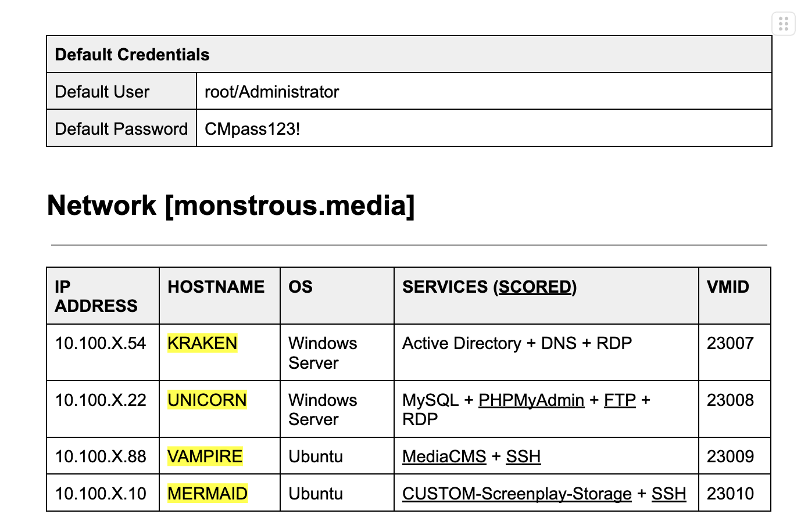This screenshot has height=532, width=808.
Task: Click the Active Directory + DNS + RDP cell
Action: tap(546, 353)
